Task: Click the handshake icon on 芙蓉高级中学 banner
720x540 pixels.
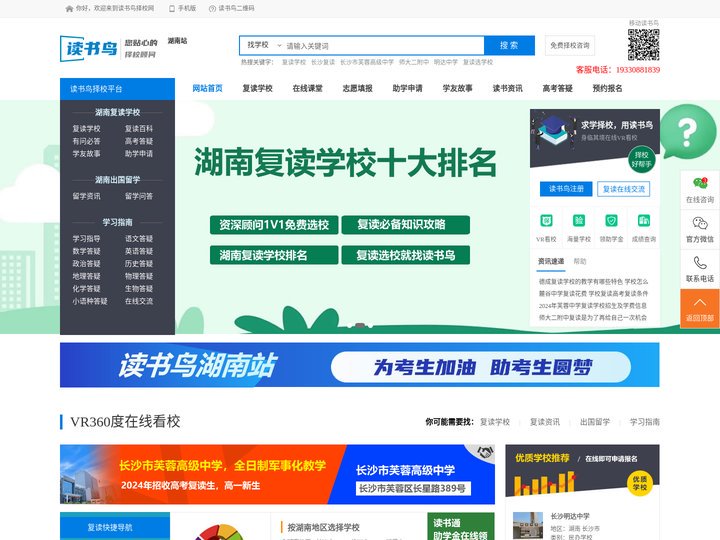Action: pos(484,452)
